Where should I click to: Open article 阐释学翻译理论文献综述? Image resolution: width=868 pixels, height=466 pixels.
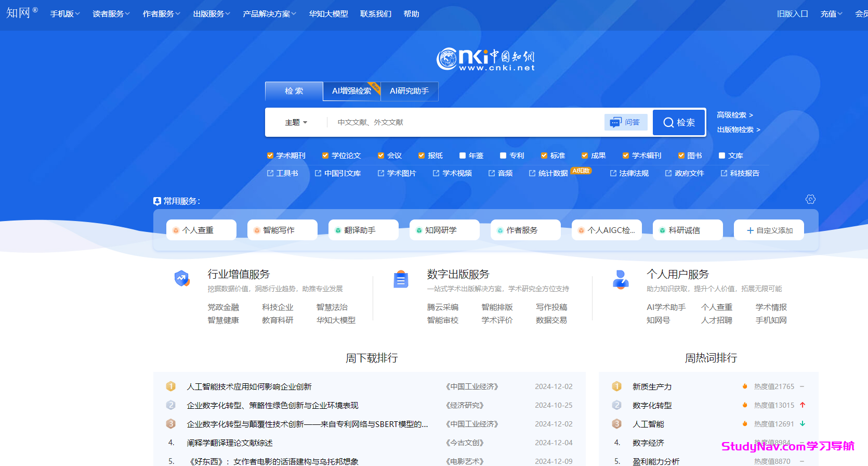pos(230,443)
